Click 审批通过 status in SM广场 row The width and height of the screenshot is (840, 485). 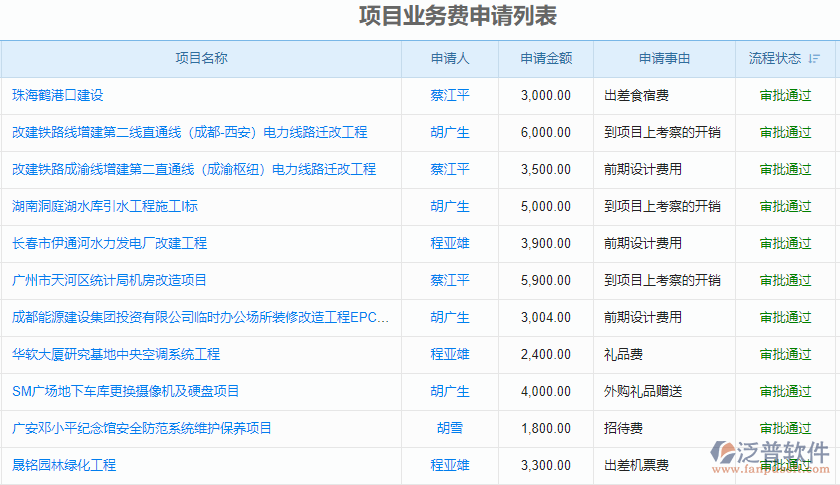pos(785,391)
